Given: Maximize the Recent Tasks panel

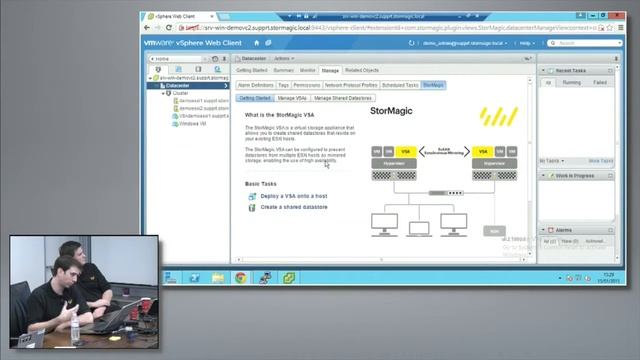Looking at the screenshot, I should pyautogui.click(x=610, y=71).
